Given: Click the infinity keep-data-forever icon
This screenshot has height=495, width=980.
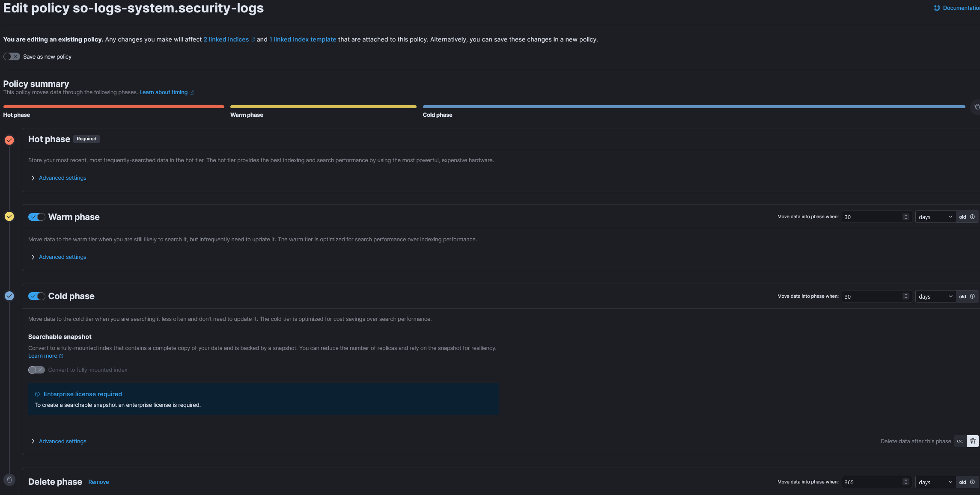Looking at the screenshot, I should [960, 441].
